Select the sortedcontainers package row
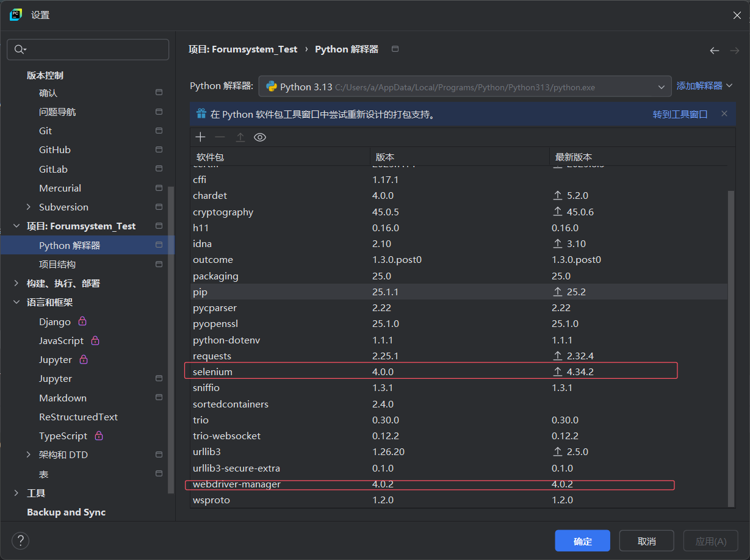 pos(458,404)
